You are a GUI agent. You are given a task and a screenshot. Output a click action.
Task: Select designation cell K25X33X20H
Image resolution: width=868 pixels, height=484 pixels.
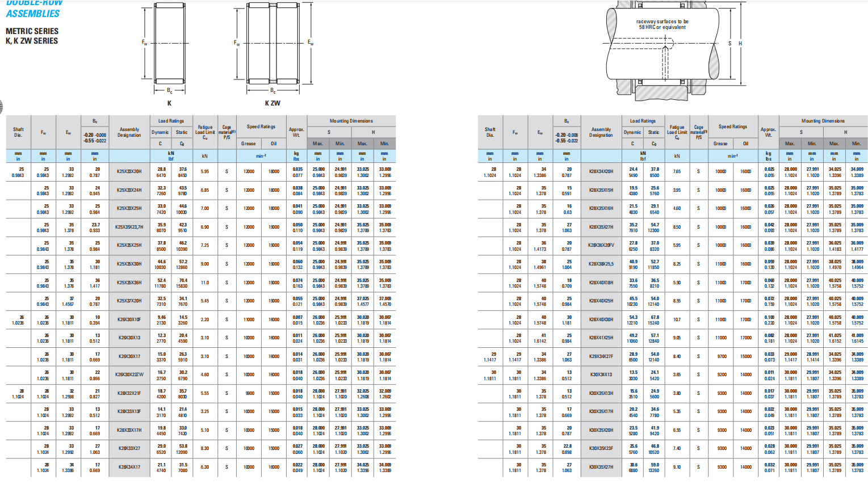pos(129,171)
